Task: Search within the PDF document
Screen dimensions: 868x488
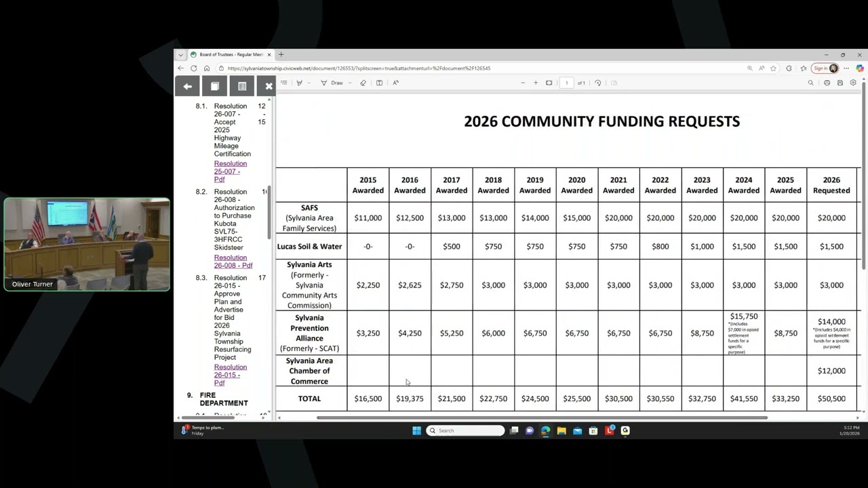Action: [x=810, y=83]
